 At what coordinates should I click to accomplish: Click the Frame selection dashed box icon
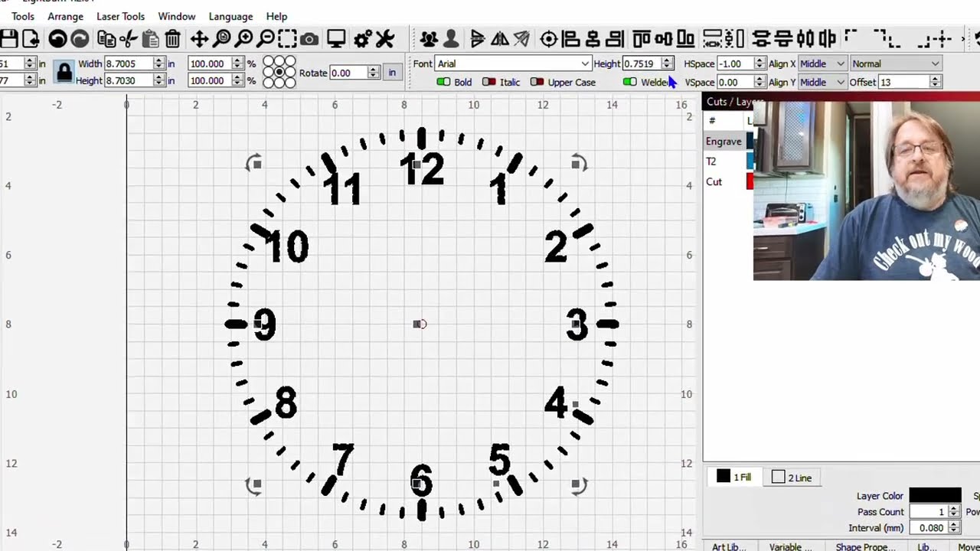pyautogui.click(x=287, y=38)
